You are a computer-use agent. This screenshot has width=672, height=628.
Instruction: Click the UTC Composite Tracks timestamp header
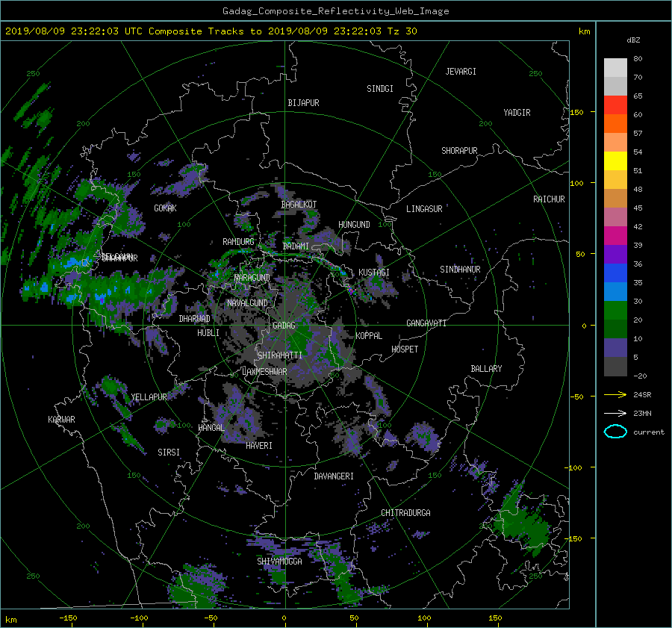pyautogui.click(x=211, y=31)
